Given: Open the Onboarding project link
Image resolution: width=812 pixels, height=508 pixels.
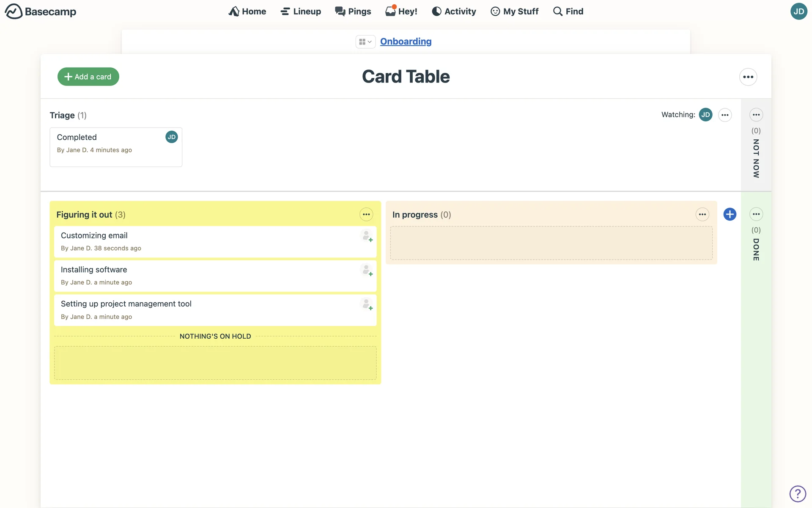Looking at the screenshot, I should (406, 41).
